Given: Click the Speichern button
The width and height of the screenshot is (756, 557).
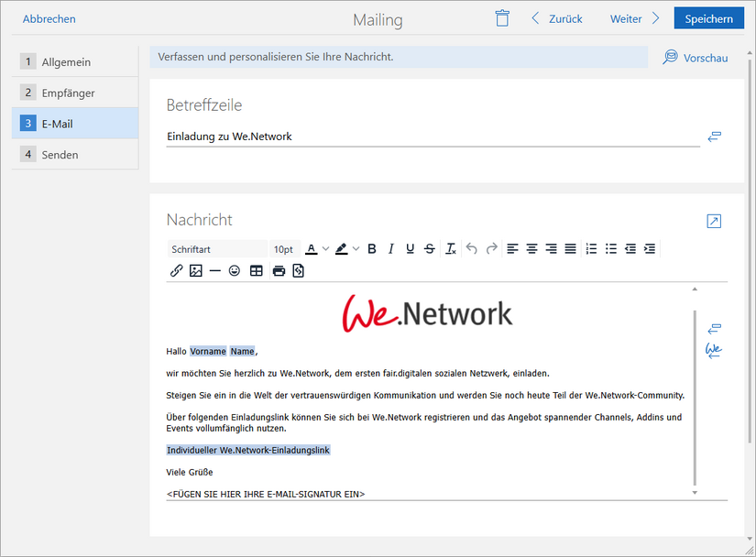Looking at the screenshot, I should (708, 17).
